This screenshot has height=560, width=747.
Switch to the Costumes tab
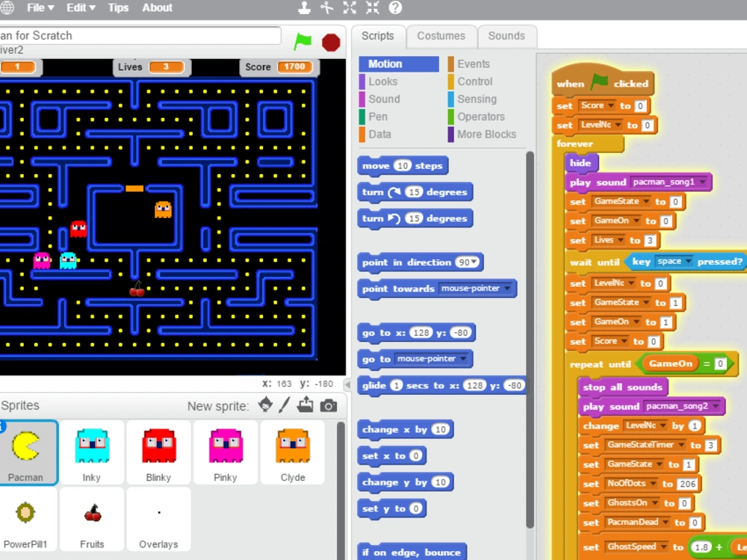tap(441, 36)
